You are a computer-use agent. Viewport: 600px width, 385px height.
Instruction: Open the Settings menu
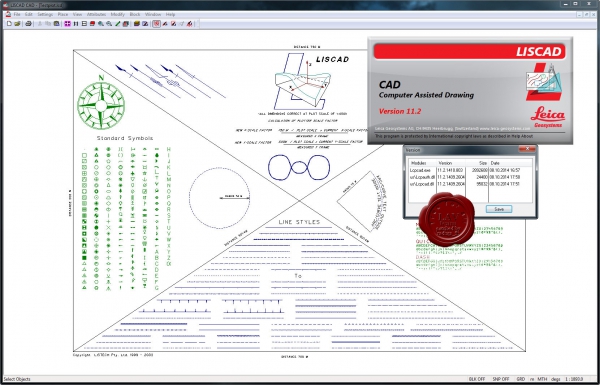45,15
